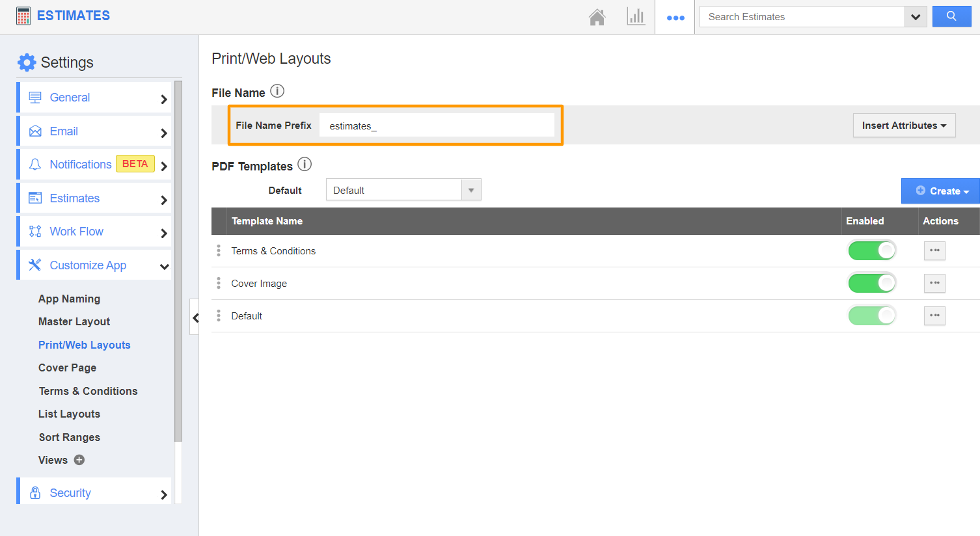This screenshot has height=536, width=980.
Task: Collapse the Customize App section
Action: pyautogui.click(x=165, y=265)
